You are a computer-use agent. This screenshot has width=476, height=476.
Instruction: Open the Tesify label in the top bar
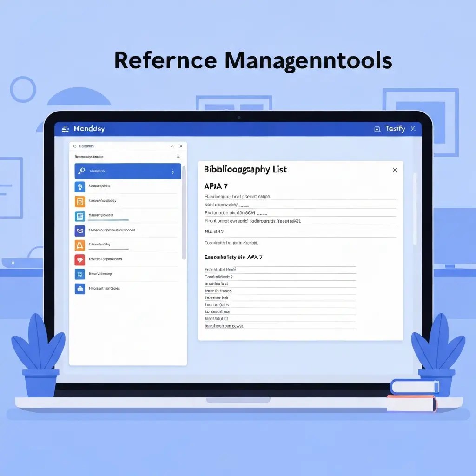point(395,129)
